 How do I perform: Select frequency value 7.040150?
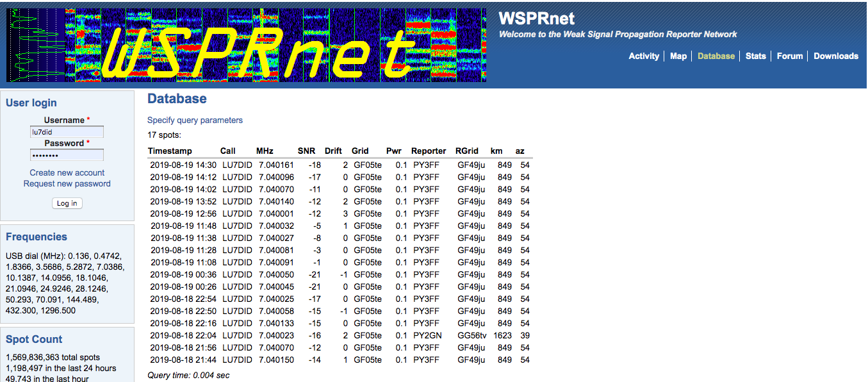276,360
